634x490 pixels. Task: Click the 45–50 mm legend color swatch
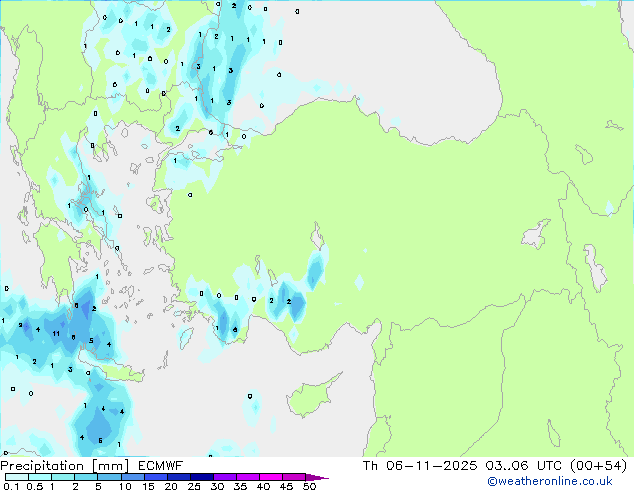(294, 477)
